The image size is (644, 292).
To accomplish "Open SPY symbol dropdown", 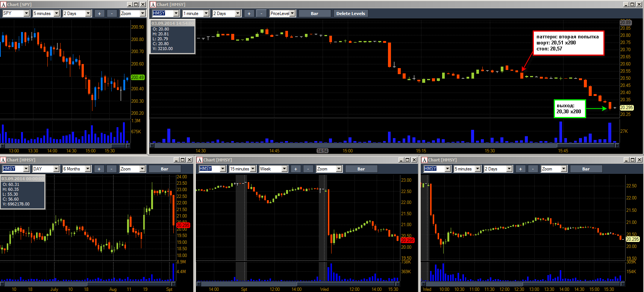I will (26, 13).
